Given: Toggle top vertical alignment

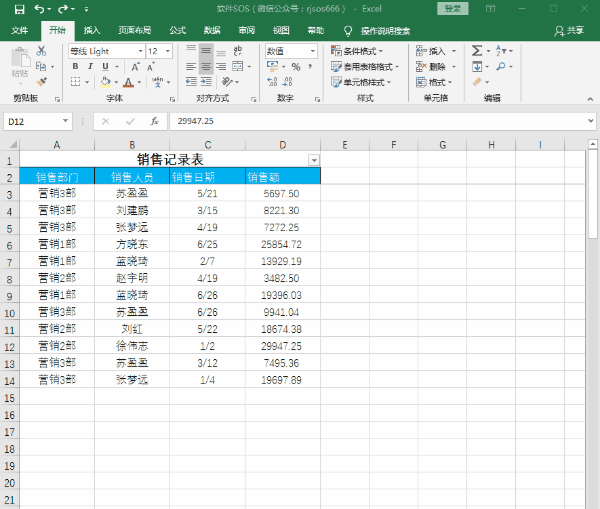Looking at the screenshot, I should tap(191, 50).
